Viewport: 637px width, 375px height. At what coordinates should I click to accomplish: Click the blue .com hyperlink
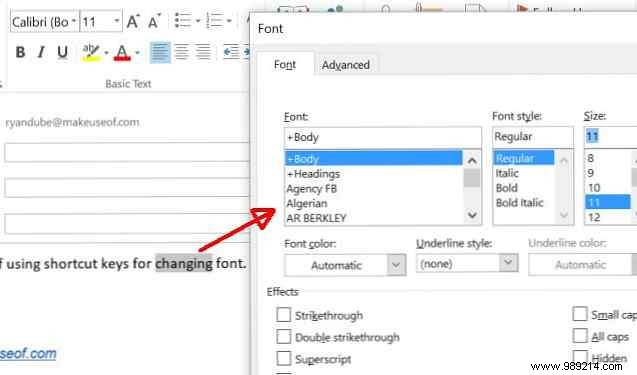tap(28, 354)
